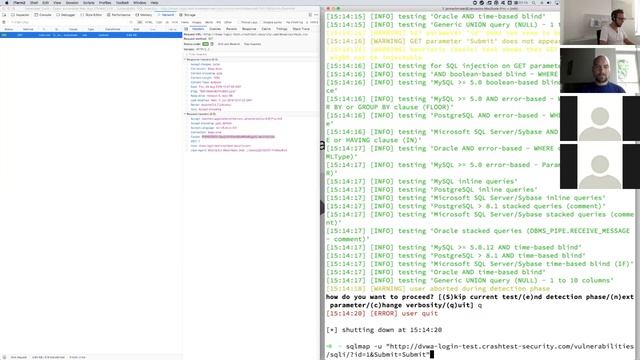The height and width of the screenshot is (360, 640).
Task: Toggle the Disable cache checkbox
Action: (x=272, y=22)
